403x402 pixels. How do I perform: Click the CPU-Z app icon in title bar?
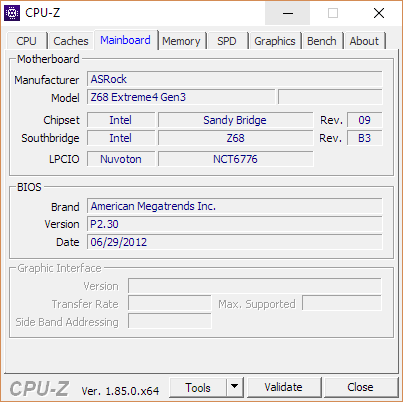pos(12,13)
